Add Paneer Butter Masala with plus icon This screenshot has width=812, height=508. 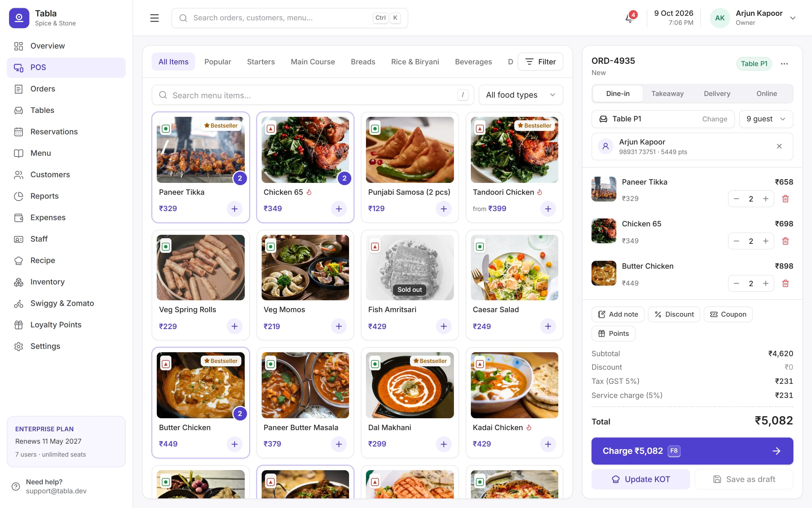pyautogui.click(x=339, y=444)
